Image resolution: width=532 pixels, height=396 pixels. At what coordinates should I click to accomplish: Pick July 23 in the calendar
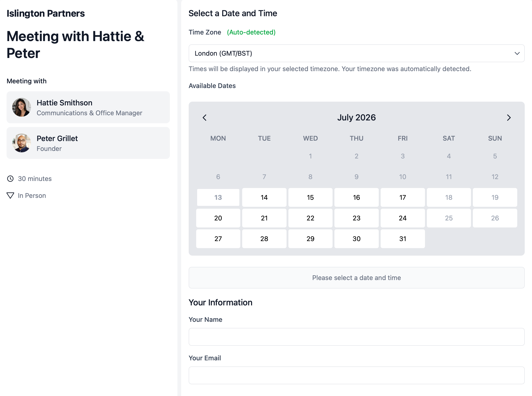pos(356,218)
